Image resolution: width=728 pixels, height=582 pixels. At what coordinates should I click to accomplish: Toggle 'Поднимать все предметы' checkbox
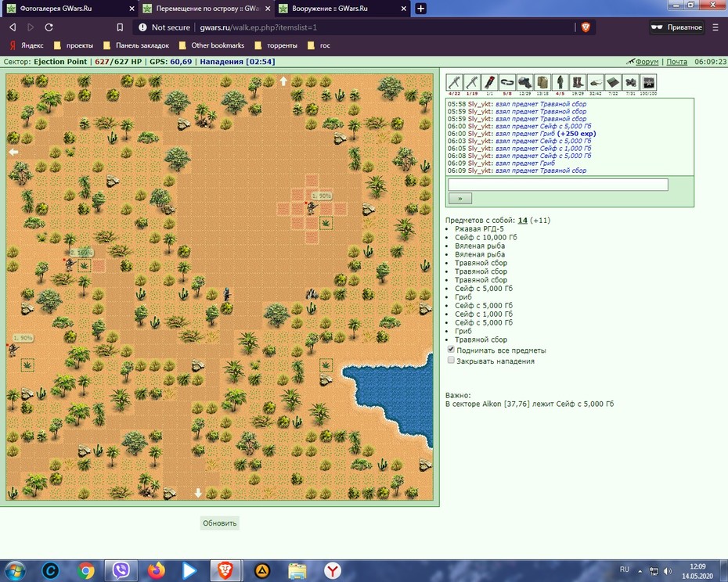(x=451, y=350)
